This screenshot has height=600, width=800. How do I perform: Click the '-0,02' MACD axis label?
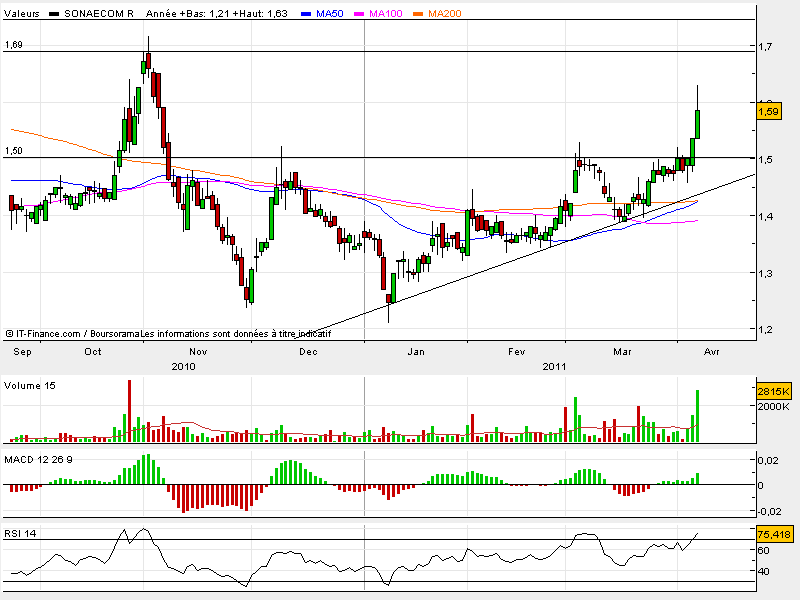pyautogui.click(x=768, y=511)
